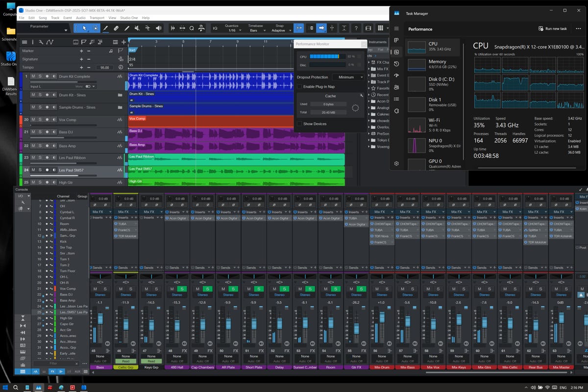Open the Transport menu
Viewport: 588px width, 392px height.
click(97, 18)
